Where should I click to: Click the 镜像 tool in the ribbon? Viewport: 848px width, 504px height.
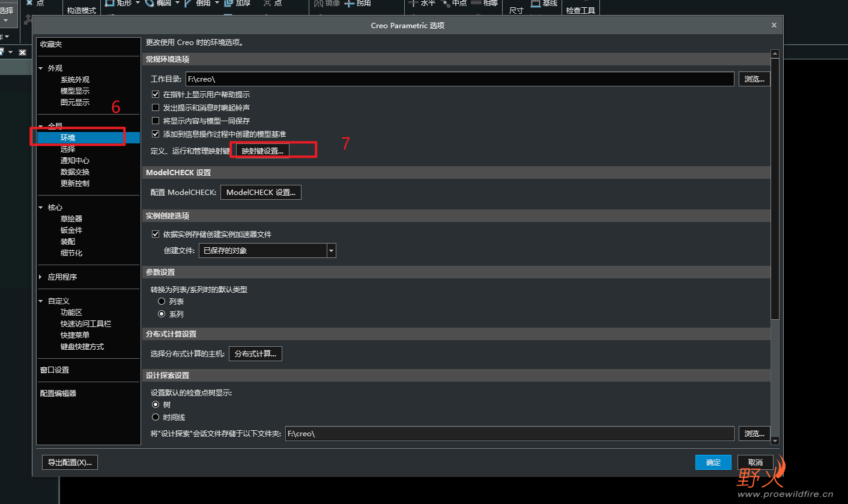pos(327,3)
